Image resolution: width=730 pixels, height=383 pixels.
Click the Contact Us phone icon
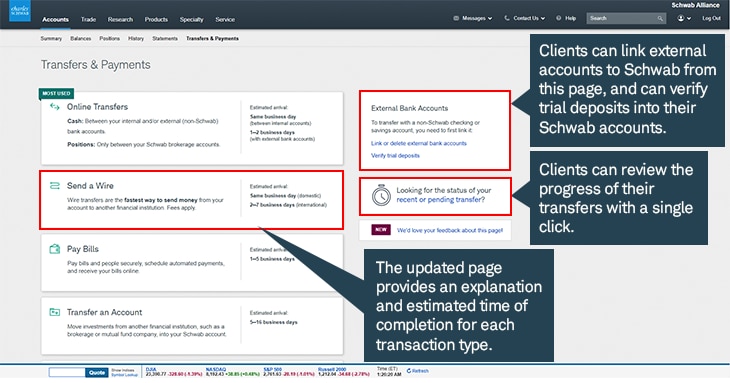[507, 18]
